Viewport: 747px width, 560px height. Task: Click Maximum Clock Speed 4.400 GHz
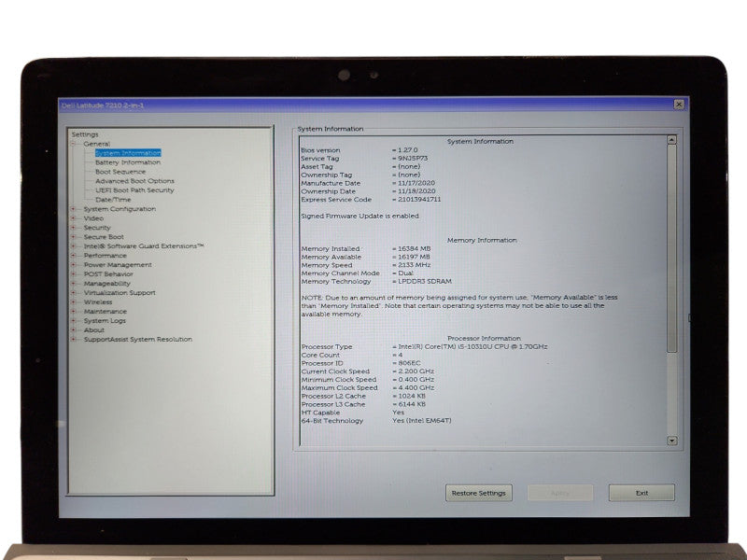(x=416, y=388)
